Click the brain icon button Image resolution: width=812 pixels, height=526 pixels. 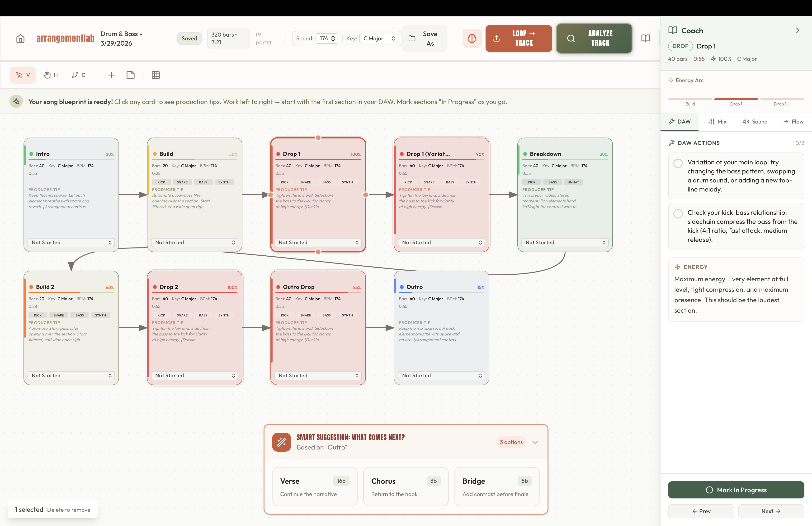click(472, 38)
